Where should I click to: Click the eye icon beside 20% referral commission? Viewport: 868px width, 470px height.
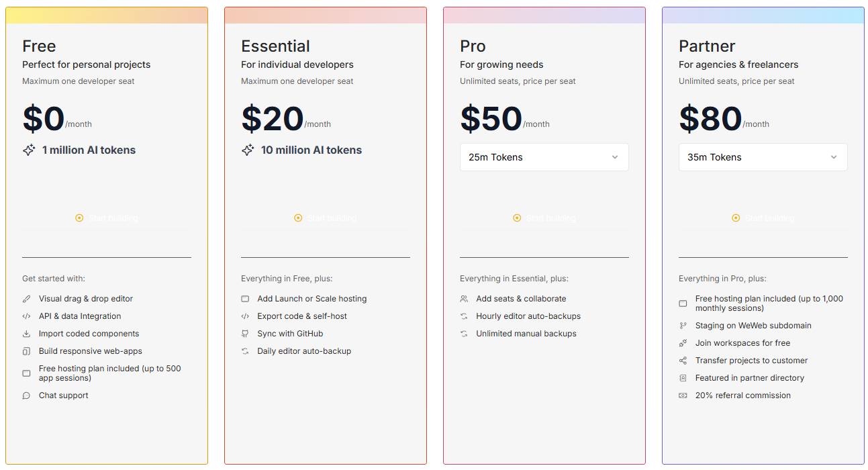pyautogui.click(x=682, y=395)
